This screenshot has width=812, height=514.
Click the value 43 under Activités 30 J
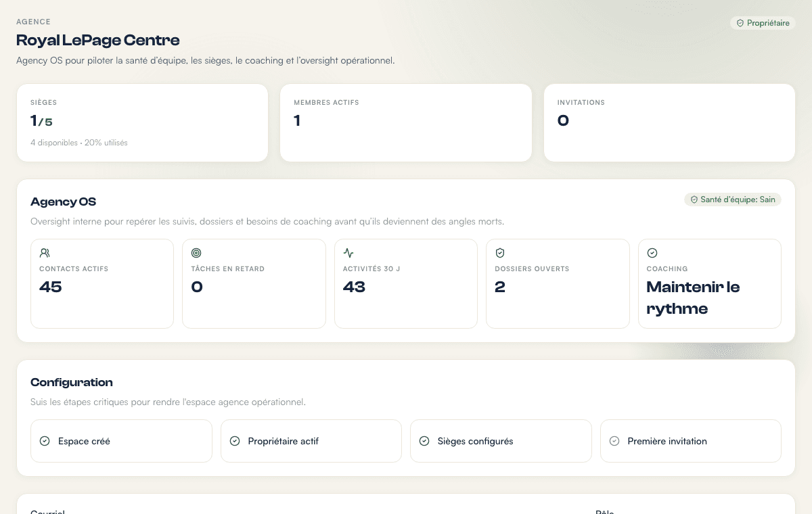355,287
